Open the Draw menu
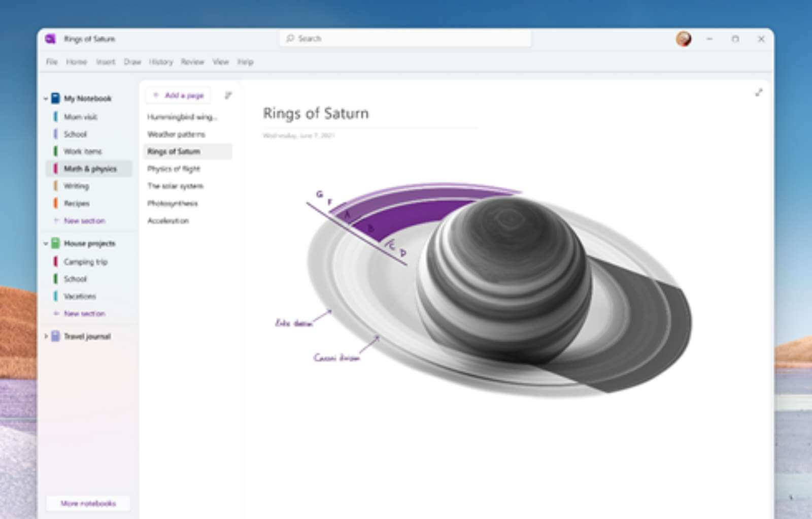The width and height of the screenshot is (812, 519). (132, 61)
